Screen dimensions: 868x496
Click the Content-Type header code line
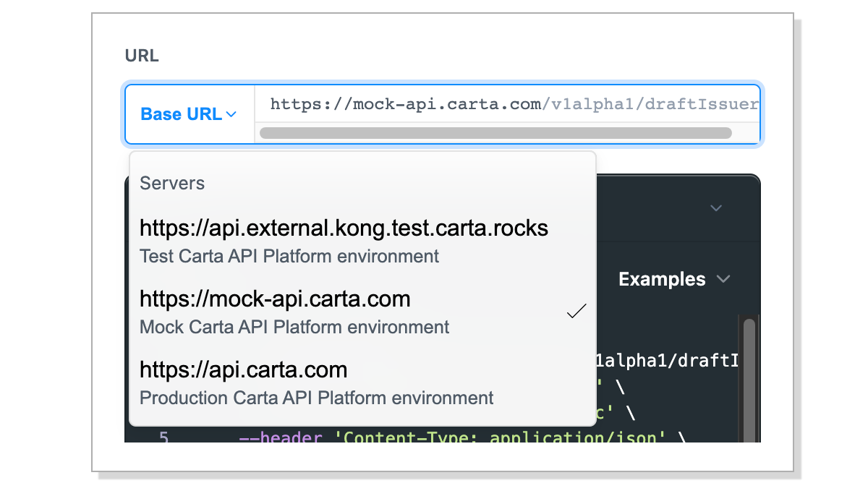pyautogui.click(x=461, y=437)
